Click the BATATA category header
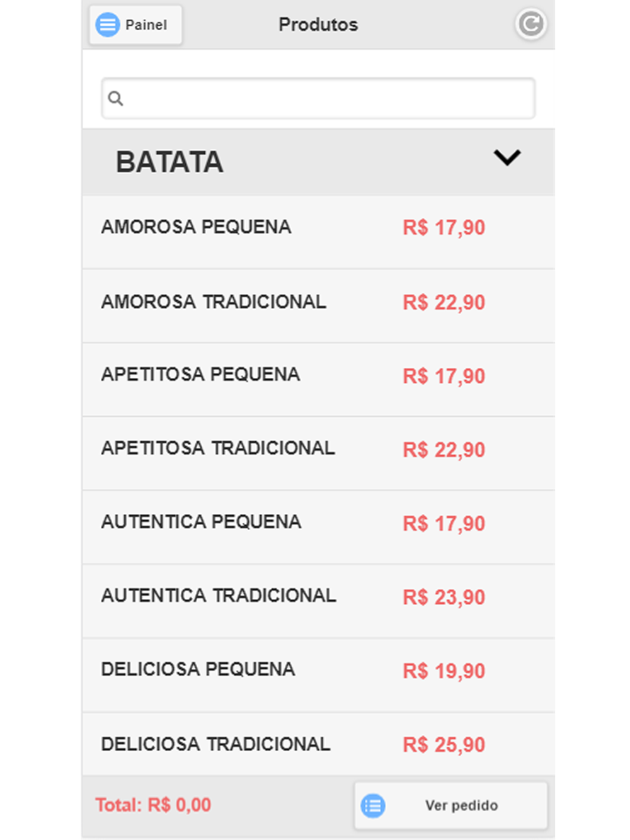This screenshot has height=840, width=630. point(318,162)
